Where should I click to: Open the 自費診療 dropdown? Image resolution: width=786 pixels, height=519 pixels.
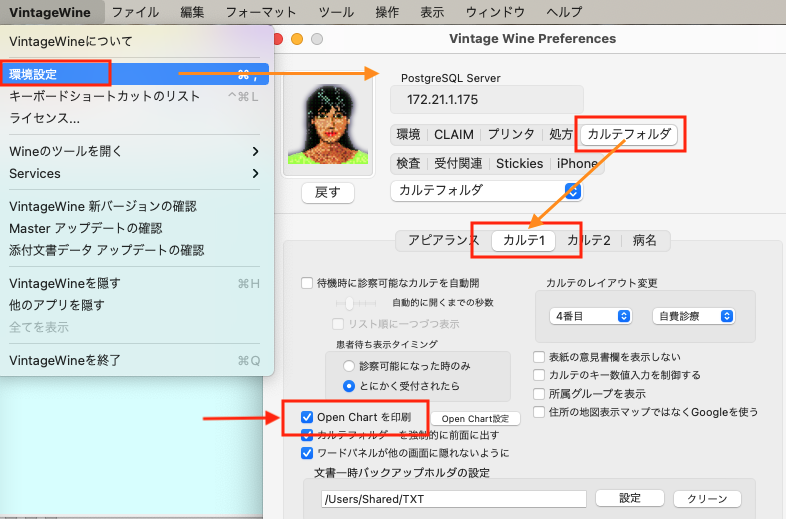tap(693, 316)
